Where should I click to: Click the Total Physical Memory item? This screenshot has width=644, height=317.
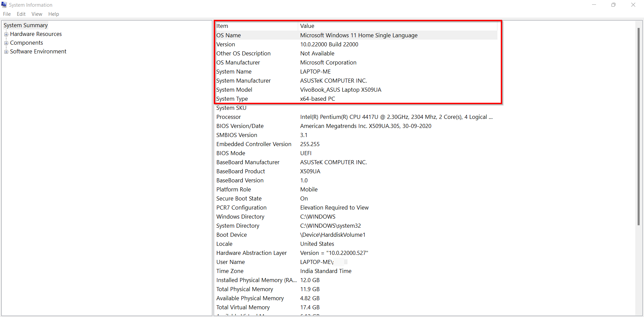tap(245, 289)
